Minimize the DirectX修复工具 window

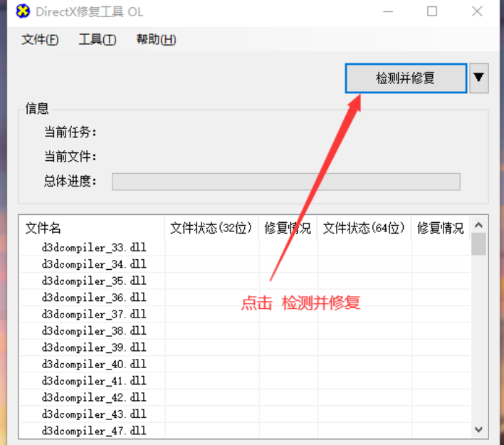coord(388,11)
